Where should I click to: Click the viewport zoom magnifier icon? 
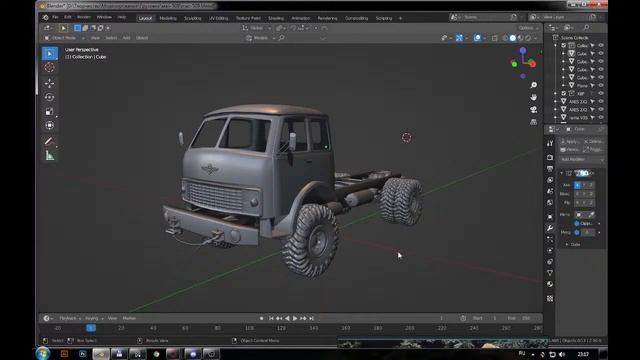[533, 85]
